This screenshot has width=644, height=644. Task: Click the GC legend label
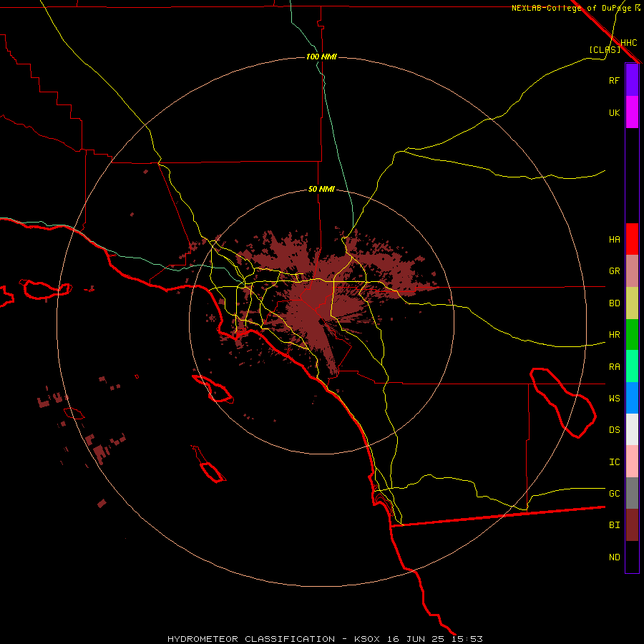(x=614, y=494)
